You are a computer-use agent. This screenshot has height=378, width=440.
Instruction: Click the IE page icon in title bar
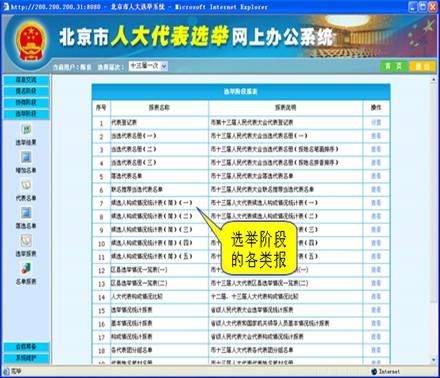tap(6, 6)
